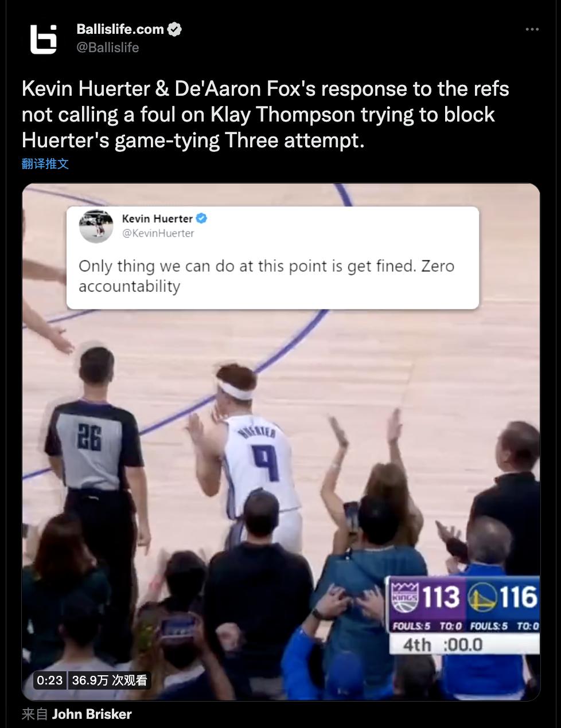
Task: Click the Kings 113 score display
Action: (x=426, y=597)
